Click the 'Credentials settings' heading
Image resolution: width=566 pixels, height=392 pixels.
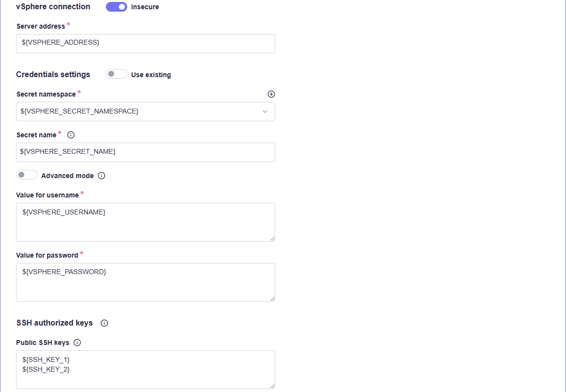pos(53,74)
